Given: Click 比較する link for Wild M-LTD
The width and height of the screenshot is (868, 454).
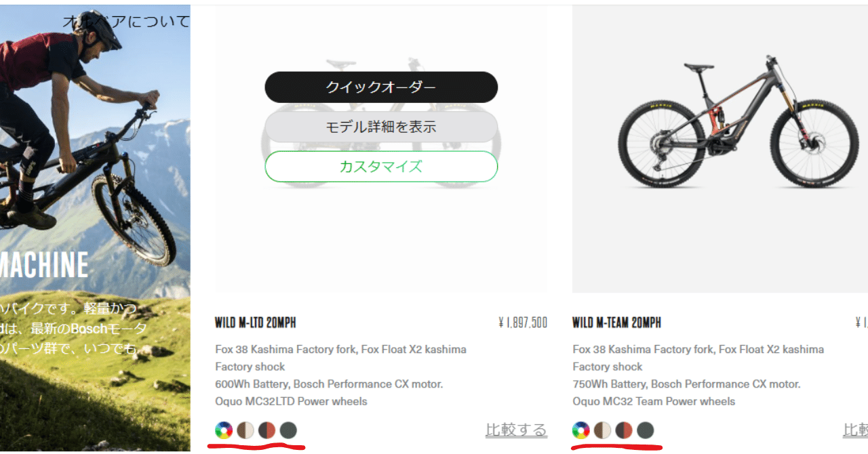Looking at the screenshot, I should pos(516,430).
